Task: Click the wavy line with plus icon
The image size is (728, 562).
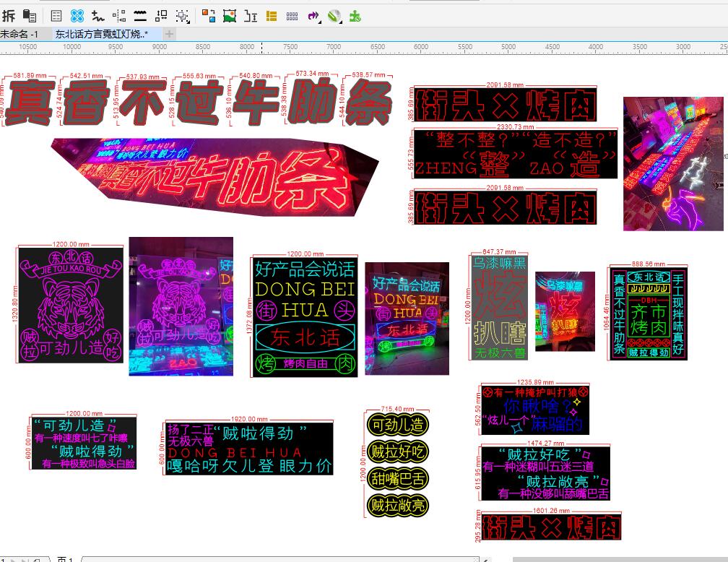Action: point(98,15)
